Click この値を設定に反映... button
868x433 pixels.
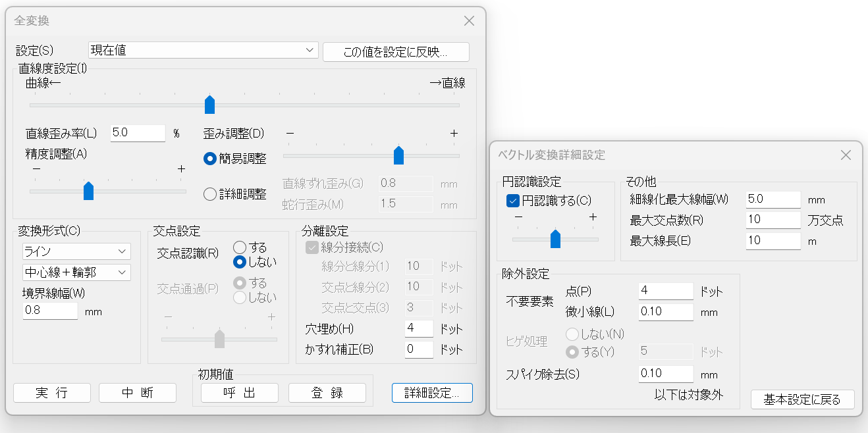tap(396, 52)
